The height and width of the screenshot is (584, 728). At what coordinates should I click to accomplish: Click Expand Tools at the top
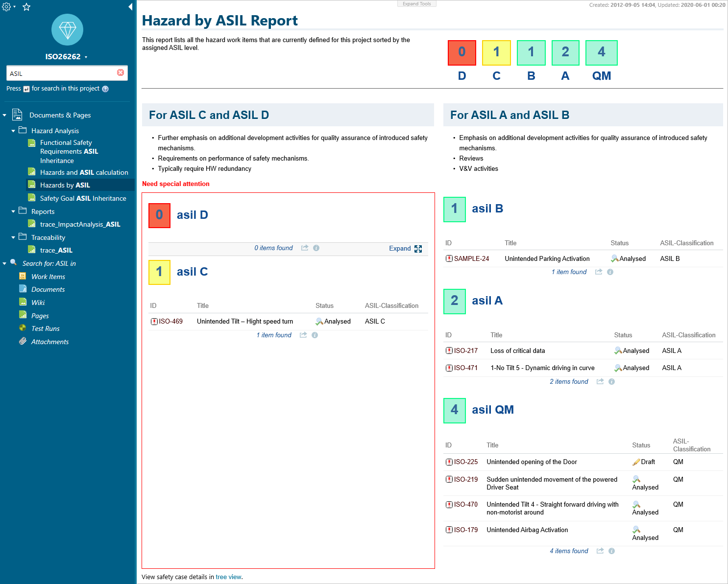tap(417, 4)
